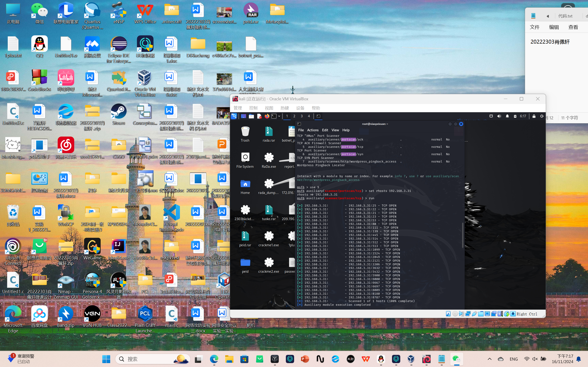Click VirtualBox optical disc status icon
The image size is (588, 367).
(455, 314)
